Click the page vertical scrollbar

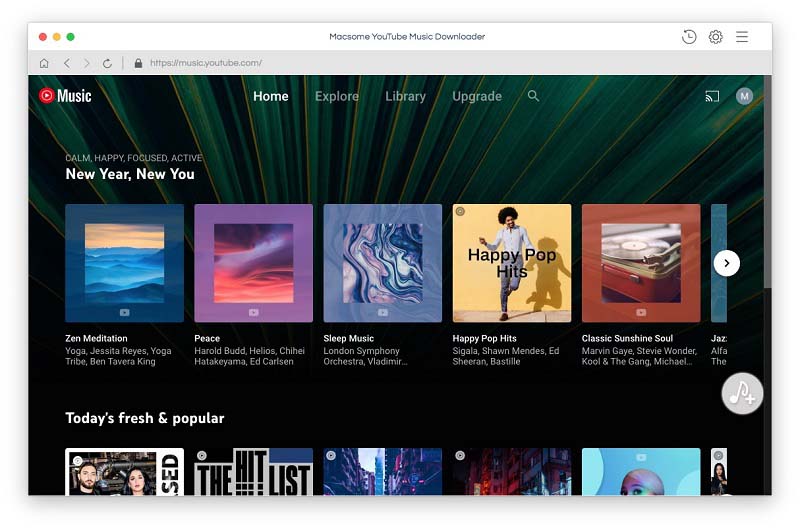[767, 182]
